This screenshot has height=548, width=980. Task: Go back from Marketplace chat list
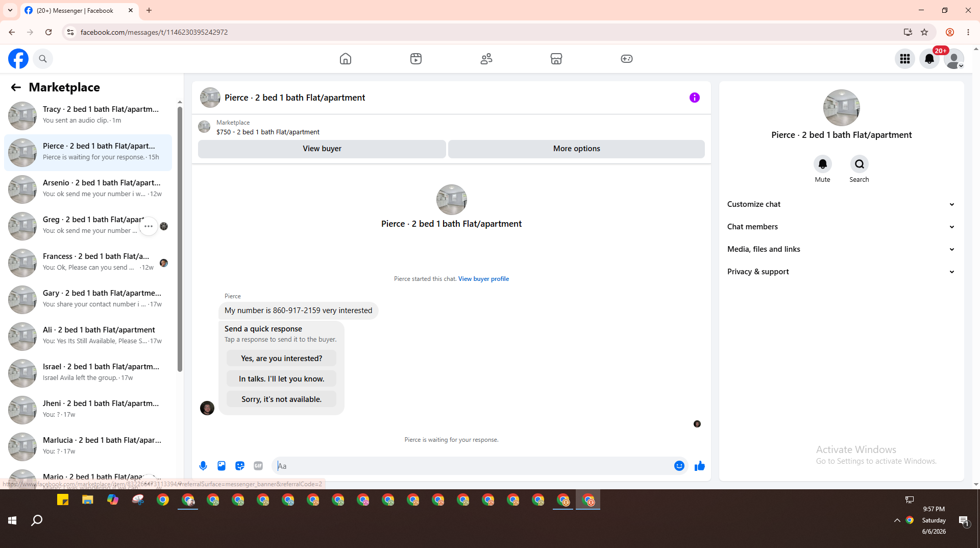pyautogui.click(x=16, y=87)
